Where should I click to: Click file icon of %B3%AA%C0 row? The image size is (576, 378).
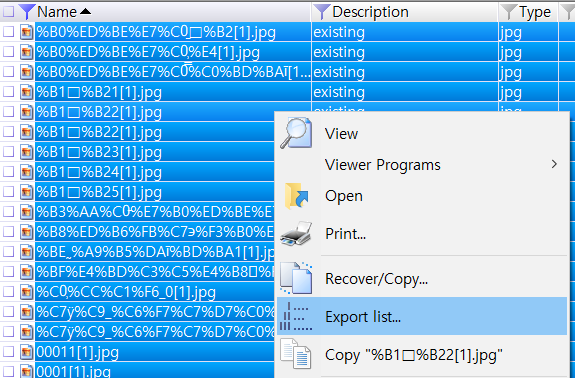coord(26,212)
